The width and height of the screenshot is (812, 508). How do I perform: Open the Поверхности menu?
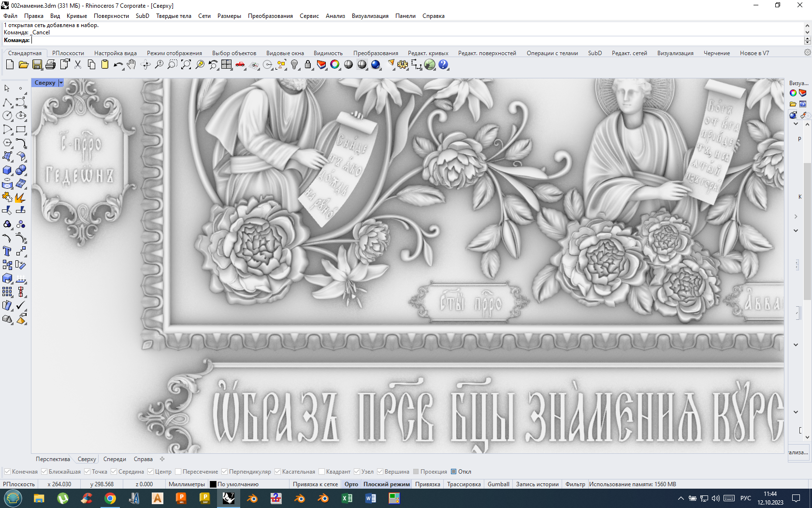click(111, 16)
